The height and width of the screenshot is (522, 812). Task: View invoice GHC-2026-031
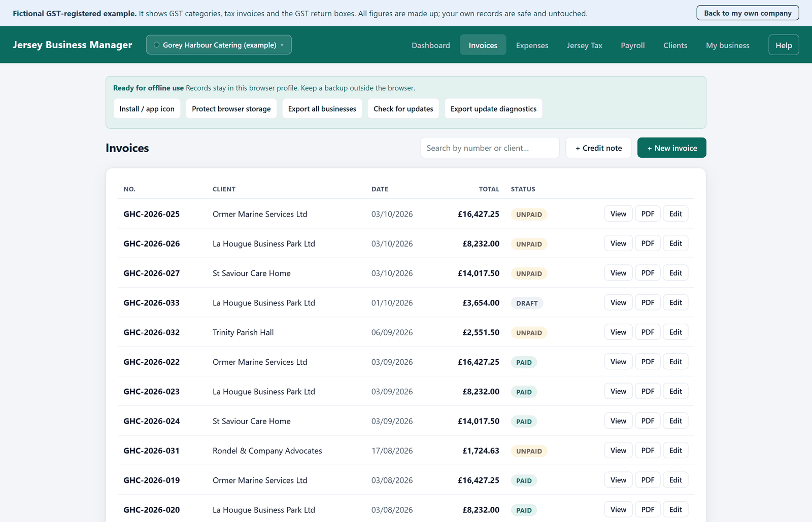point(618,450)
